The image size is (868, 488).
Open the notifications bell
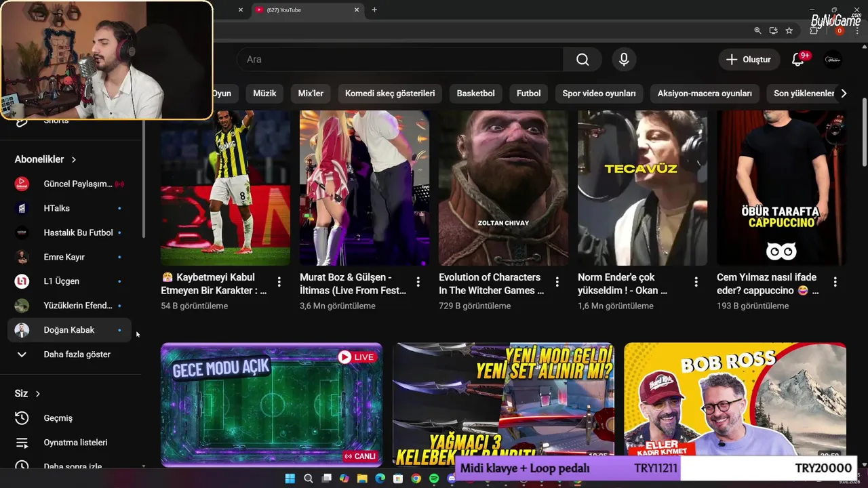click(x=798, y=60)
